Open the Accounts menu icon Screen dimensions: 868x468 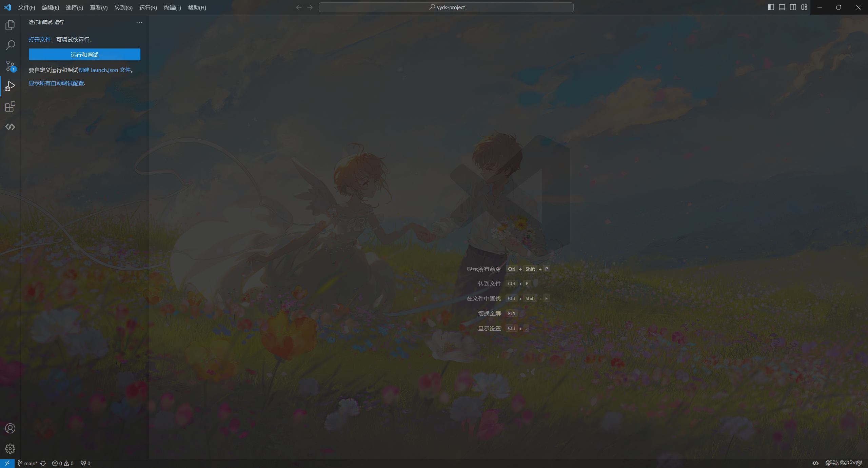tap(10, 428)
